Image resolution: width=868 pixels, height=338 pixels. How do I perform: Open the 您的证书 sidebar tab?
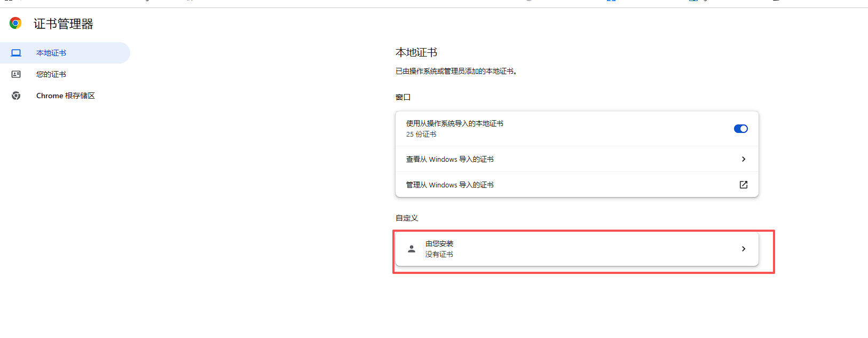pos(65,74)
